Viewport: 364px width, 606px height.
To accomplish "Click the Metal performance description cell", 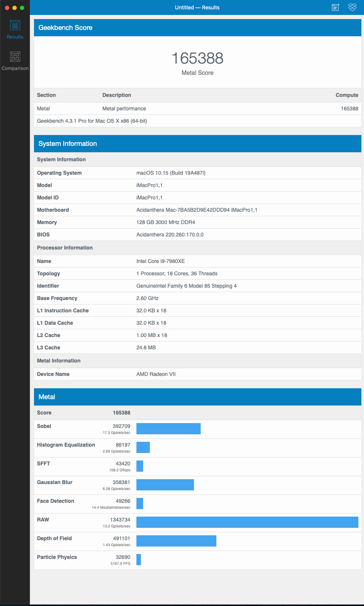I will (124, 108).
